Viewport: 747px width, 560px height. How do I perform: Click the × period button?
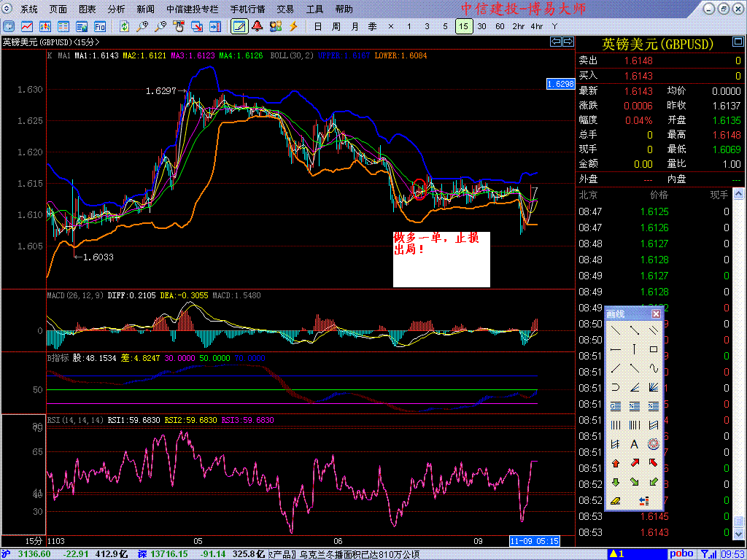tap(391, 26)
